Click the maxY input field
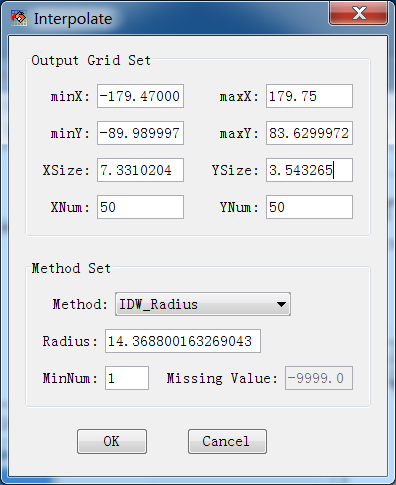396x485 pixels. pos(309,133)
